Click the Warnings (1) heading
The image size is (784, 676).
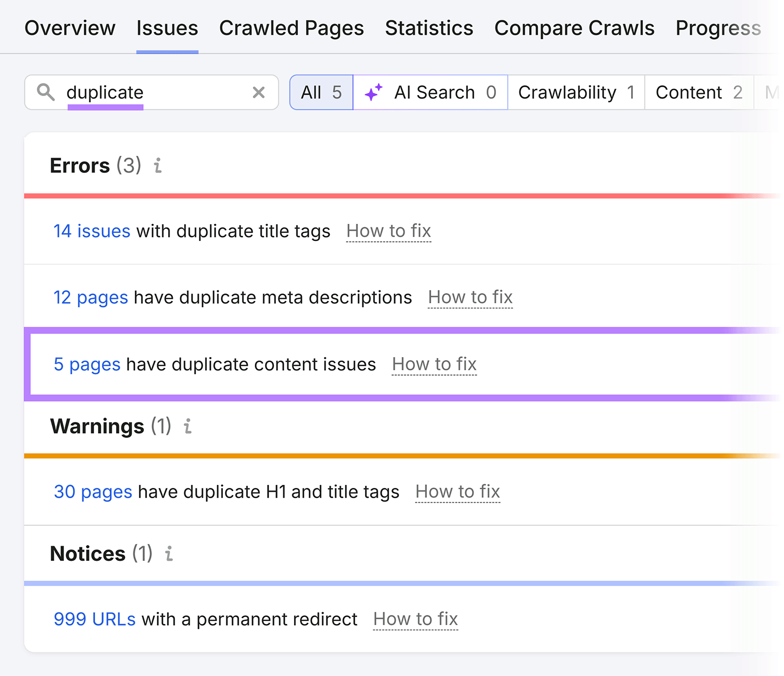click(x=111, y=426)
